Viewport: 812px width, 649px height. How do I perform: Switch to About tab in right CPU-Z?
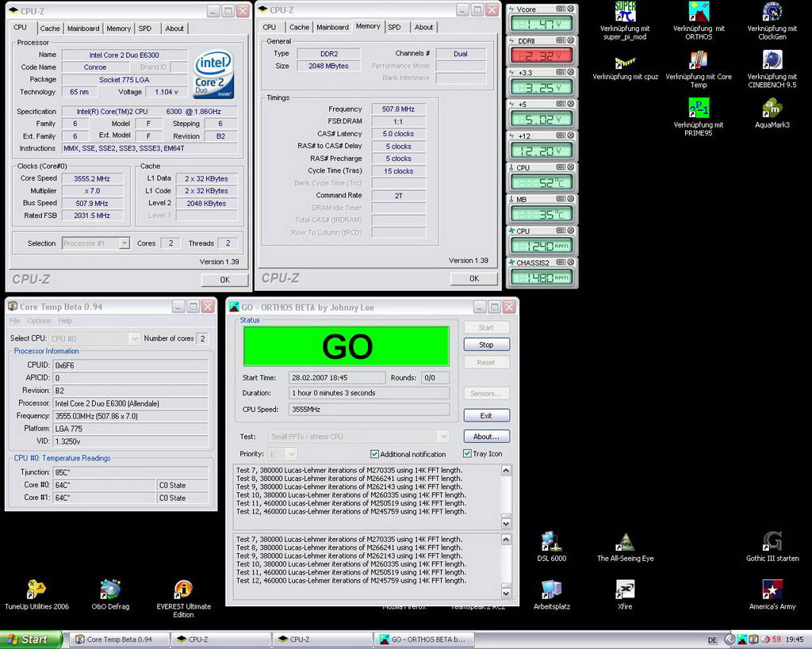click(423, 27)
